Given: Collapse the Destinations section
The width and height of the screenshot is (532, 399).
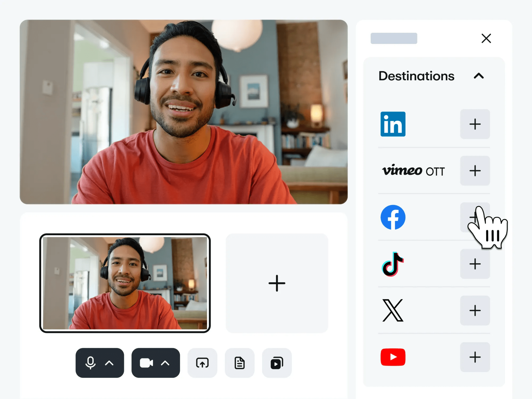Looking at the screenshot, I should click(479, 76).
